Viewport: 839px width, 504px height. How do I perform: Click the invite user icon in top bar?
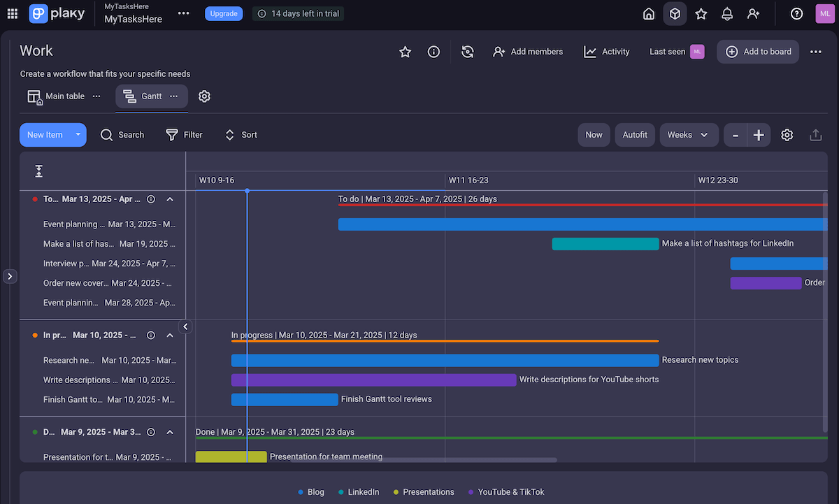click(753, 14)
